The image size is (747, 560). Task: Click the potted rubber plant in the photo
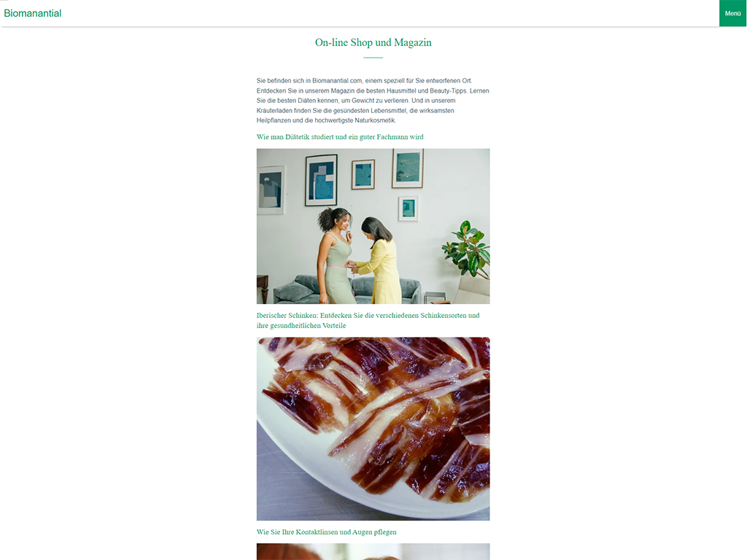[467, 250]
